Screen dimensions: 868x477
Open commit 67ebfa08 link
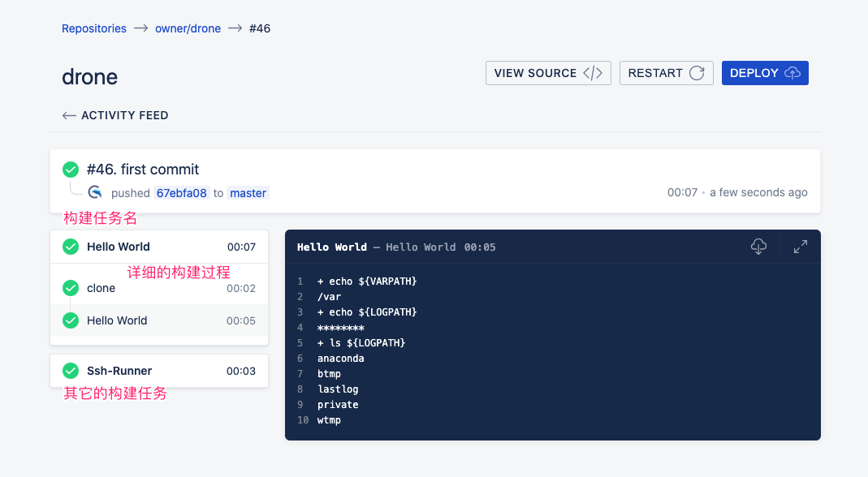tap(182, 193)
